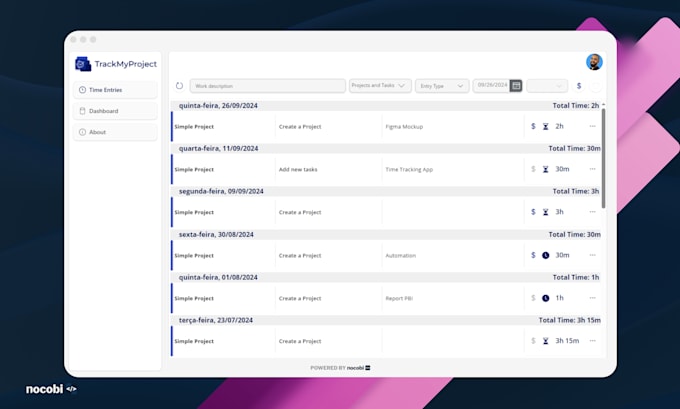Focus the Work description input field
The width and height of the screenshot is (680, 409).
pyautogui.click(x=268, y=86)
